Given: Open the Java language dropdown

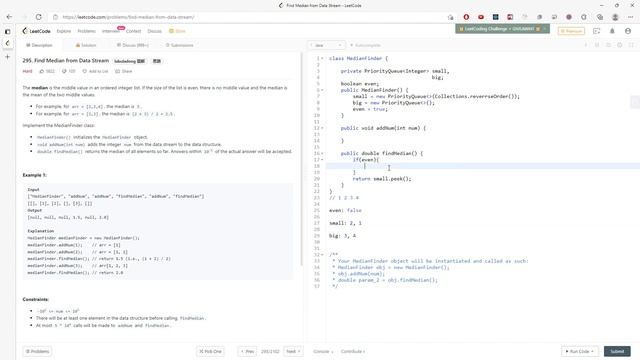Looking at the screenshot, I should click(x=326, y=45).
